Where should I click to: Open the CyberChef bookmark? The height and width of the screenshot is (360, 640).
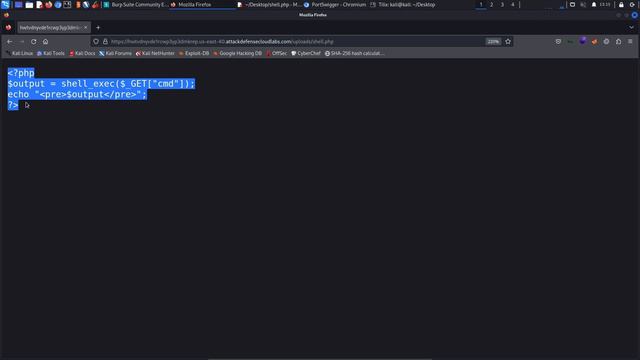tap(306, 53)
